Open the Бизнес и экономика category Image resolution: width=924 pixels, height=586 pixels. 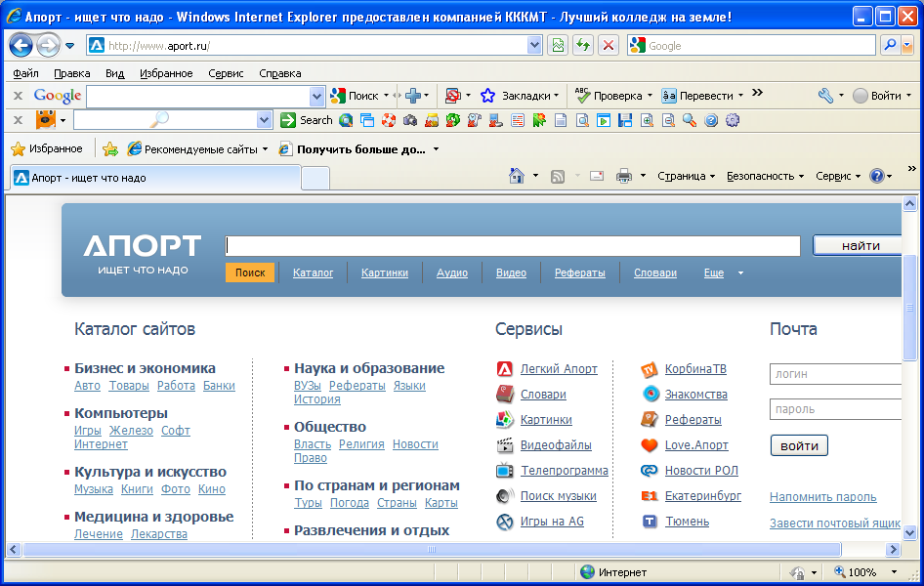coord(145,368)
